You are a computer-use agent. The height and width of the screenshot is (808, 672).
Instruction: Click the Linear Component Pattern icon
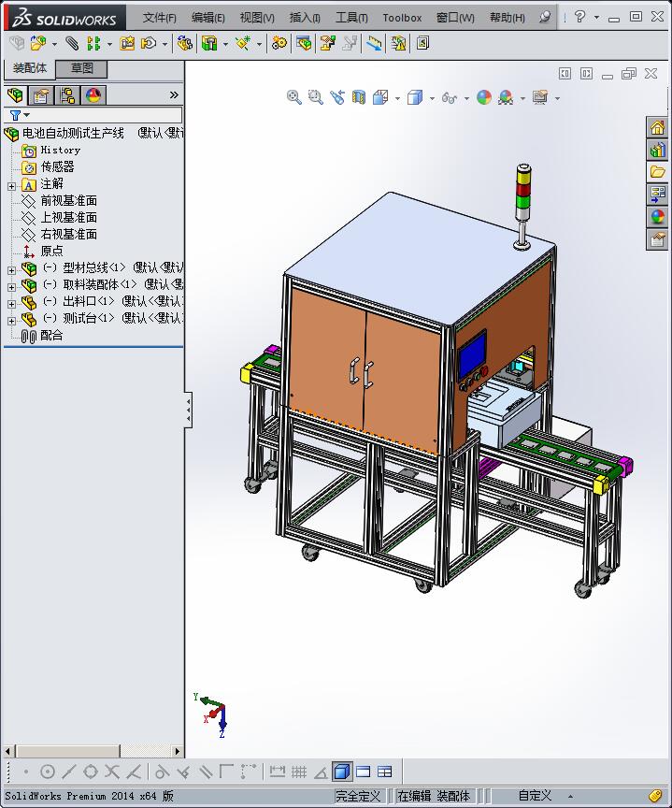93,43
